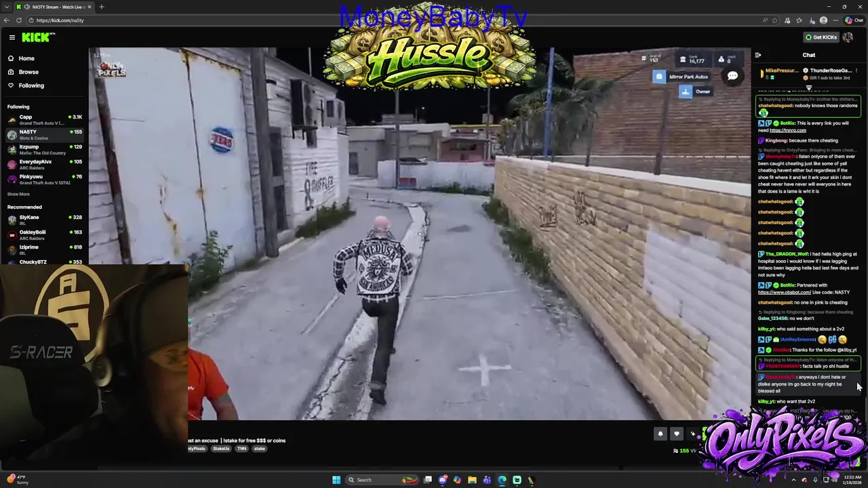Click the notification bell under the stream
Viewport: 868px width, 488px height.
pos(660,434)
